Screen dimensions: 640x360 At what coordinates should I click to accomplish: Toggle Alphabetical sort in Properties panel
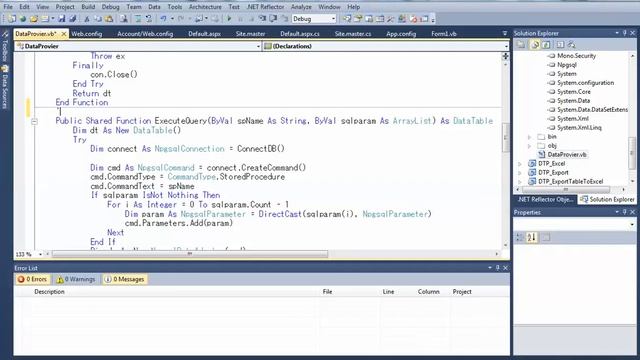tap(531, 237)
